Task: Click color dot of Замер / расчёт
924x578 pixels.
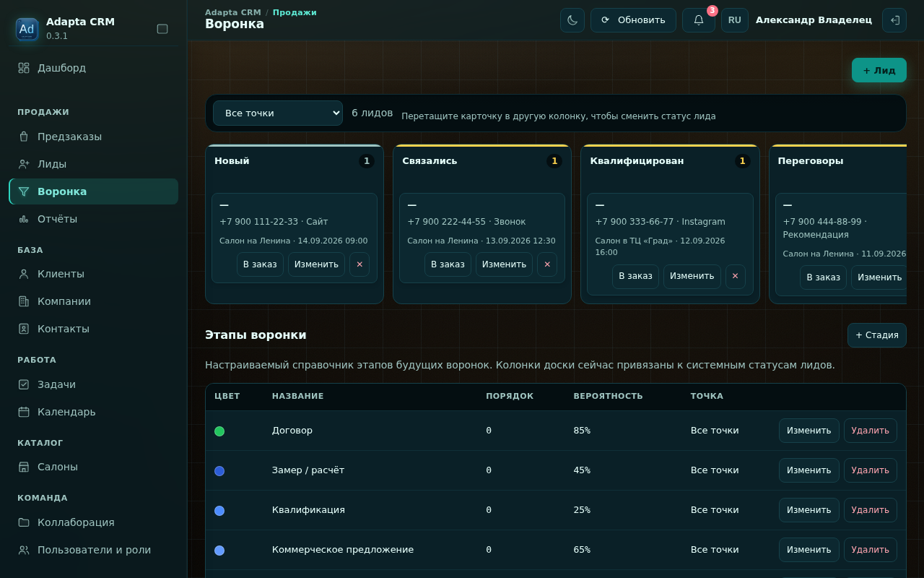Action: 219,471
